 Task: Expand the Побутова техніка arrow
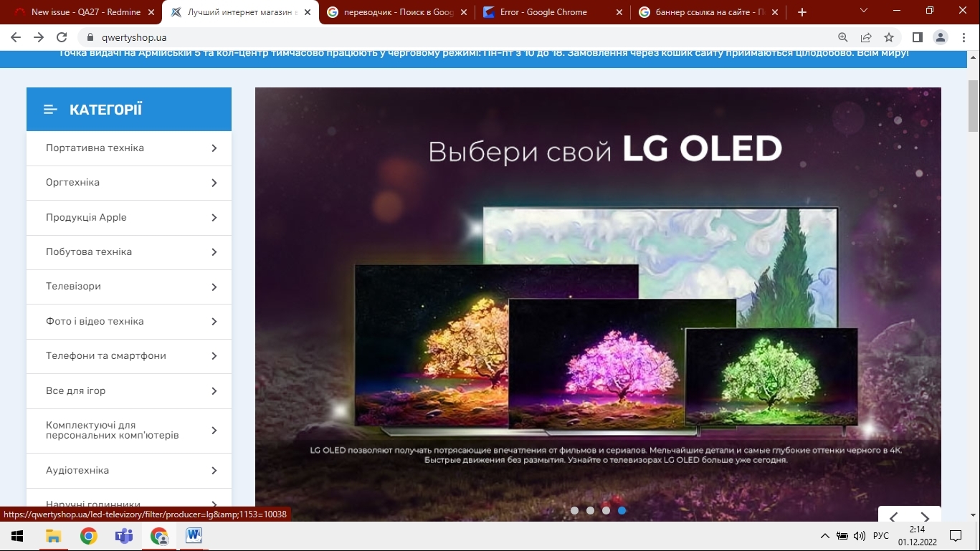coord(214,252)
